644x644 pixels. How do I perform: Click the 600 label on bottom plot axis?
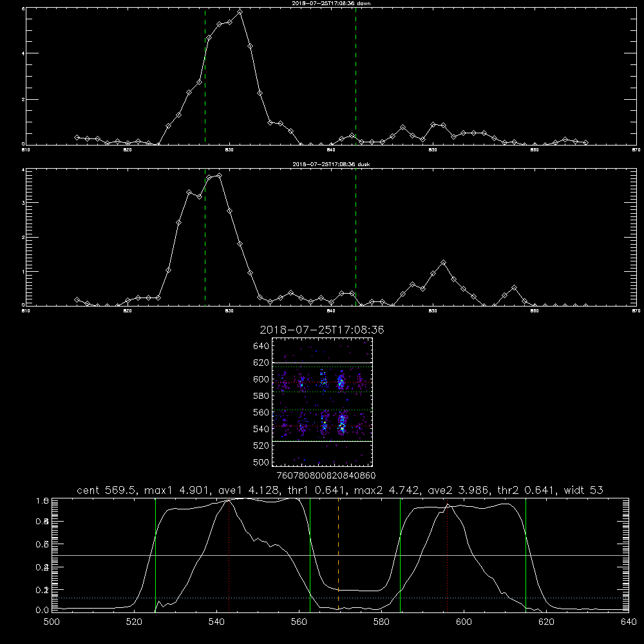click(x=464, y=622)
